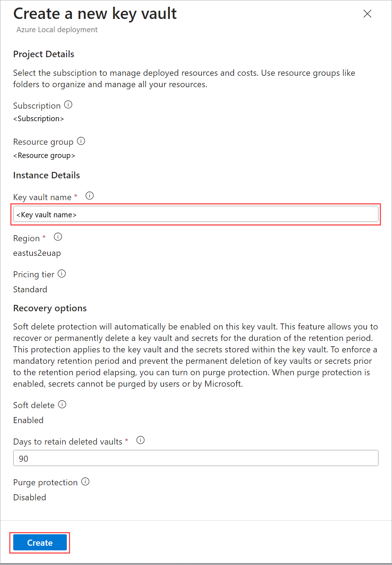392x565 pixels.
Task: Show the Pricing tier info tooltip
Action: coord(62,274)
